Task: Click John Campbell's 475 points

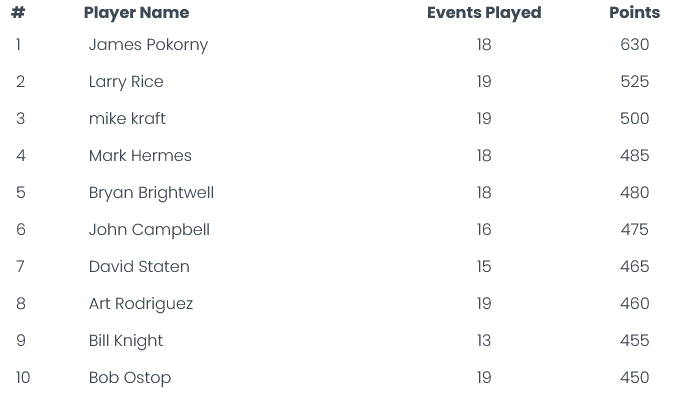Action: (x=634, y=230)
